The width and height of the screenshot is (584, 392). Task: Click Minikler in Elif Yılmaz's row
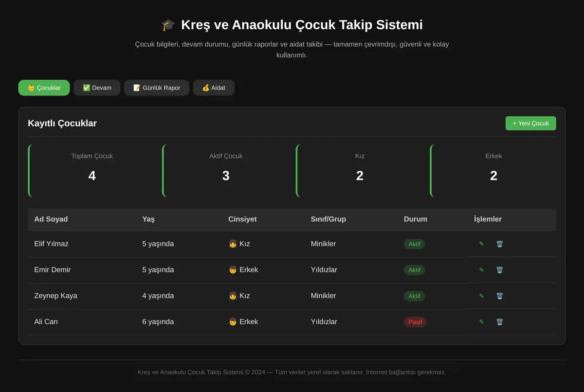[x=323, y=244]
